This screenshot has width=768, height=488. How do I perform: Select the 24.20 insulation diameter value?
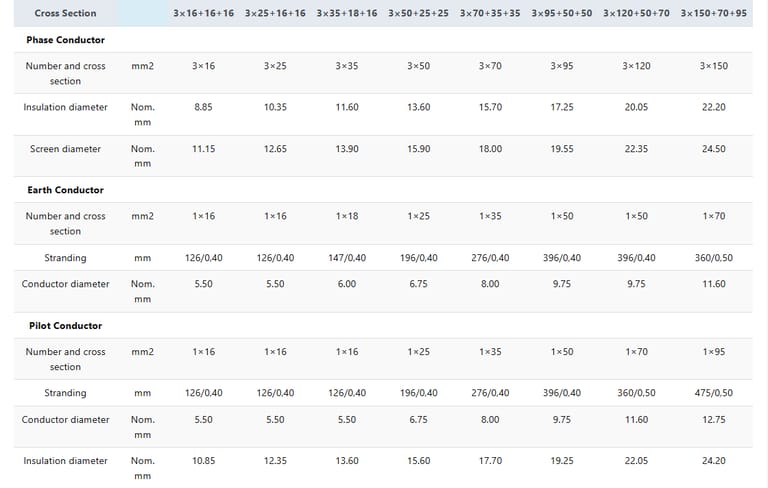point(714,461)
